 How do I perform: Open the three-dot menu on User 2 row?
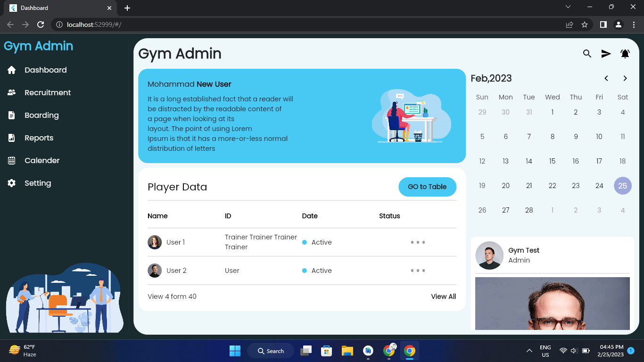[418, 271]
